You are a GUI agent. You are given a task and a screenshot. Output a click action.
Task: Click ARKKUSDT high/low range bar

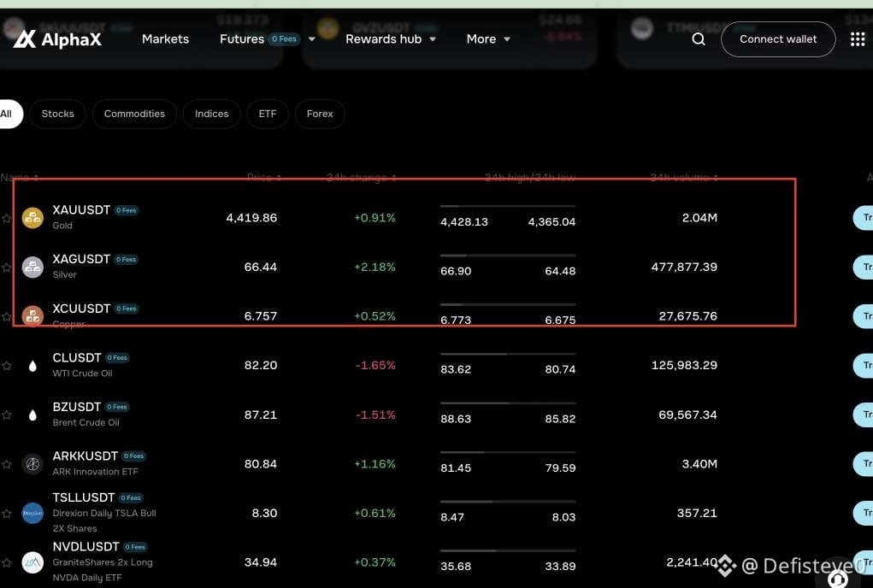coord(508,452)
